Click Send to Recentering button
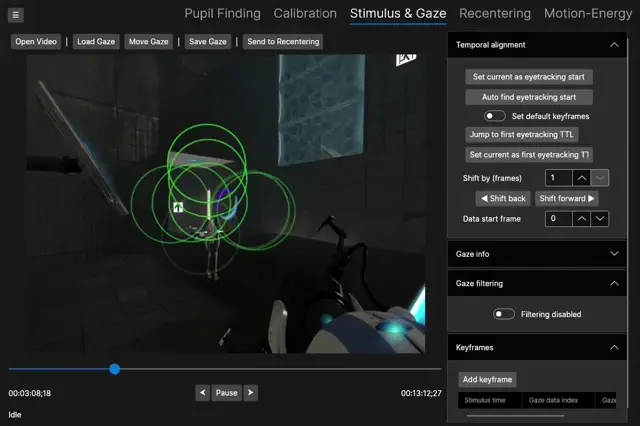Image resolution: width=640 pixels, height=426 pixels. pyautogui.click(x=283, y=42)
